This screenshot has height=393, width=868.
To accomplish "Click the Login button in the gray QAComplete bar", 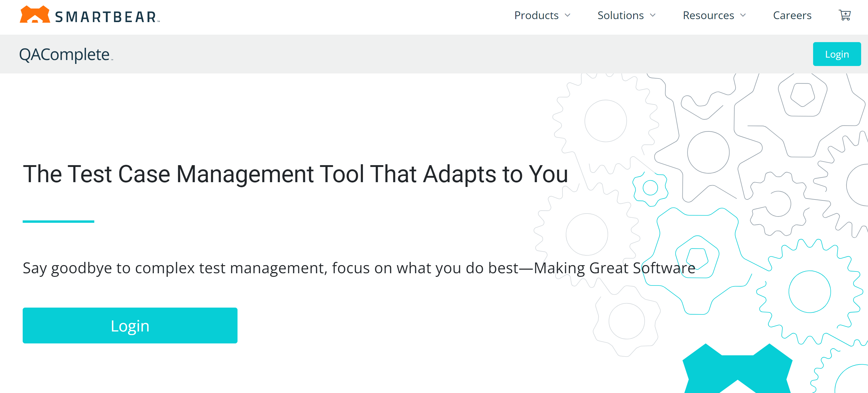I will click(837, 54).
